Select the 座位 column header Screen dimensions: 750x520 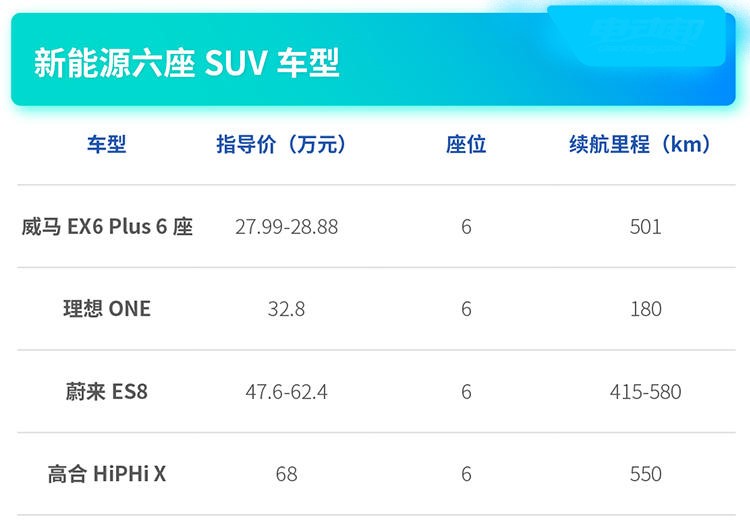(466, 144)
